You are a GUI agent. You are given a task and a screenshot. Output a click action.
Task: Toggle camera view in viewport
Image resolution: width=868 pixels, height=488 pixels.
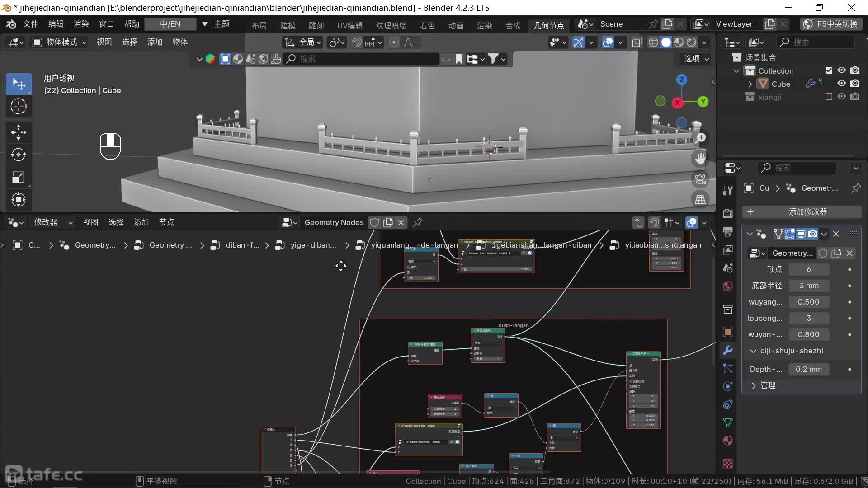pos(700,179)
